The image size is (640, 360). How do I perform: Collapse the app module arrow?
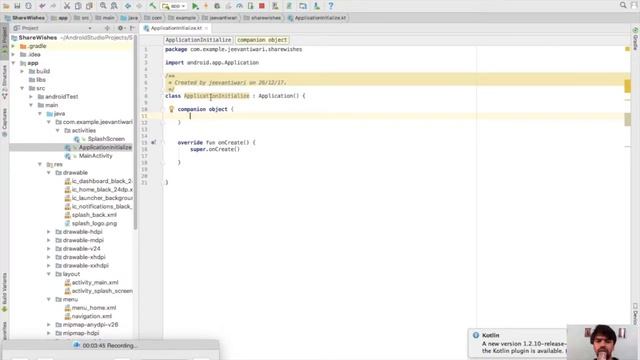point(13,63)
